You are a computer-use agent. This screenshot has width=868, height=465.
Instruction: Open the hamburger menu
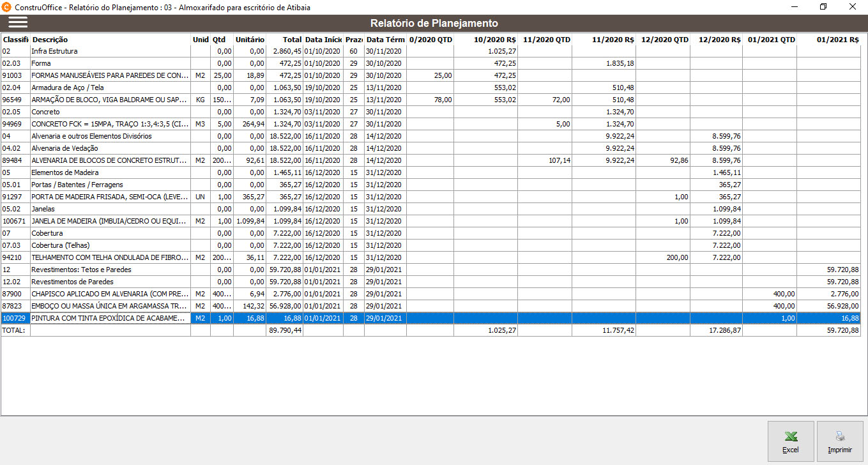18,22
